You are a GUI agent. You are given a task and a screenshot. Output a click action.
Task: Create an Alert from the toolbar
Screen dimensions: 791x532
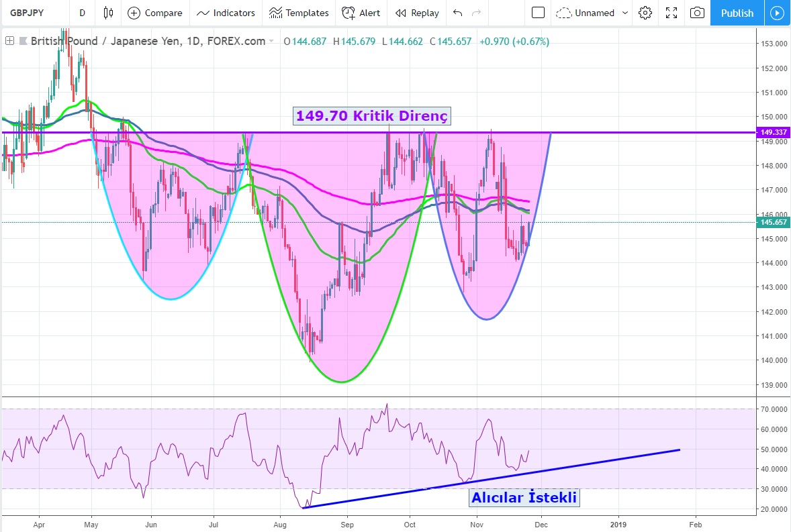coord(361,13)
